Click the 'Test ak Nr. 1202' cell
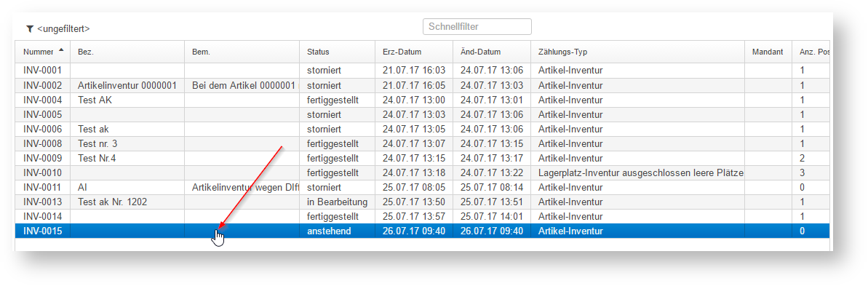The height and width of the screenshot is (286, 868). (x=127, y=202)
